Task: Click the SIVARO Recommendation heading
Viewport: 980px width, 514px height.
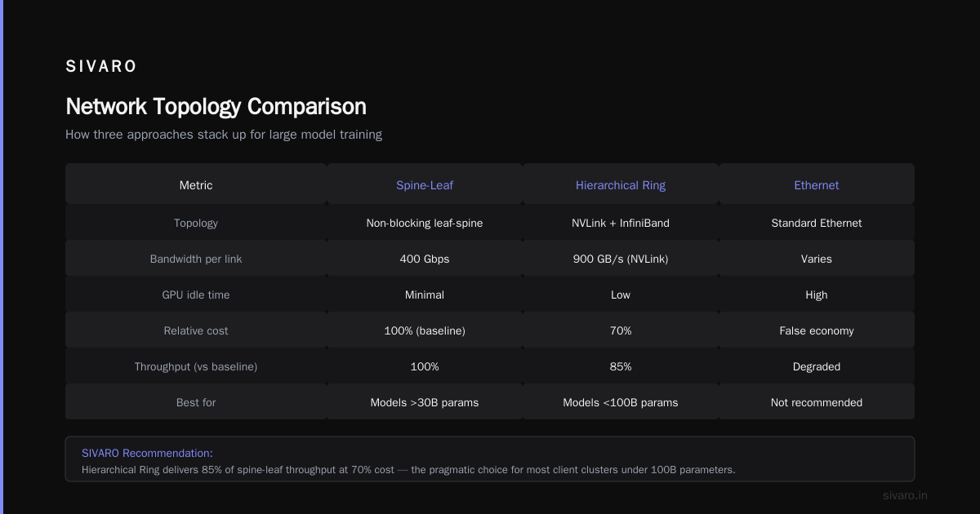Action: coord(147,453)
